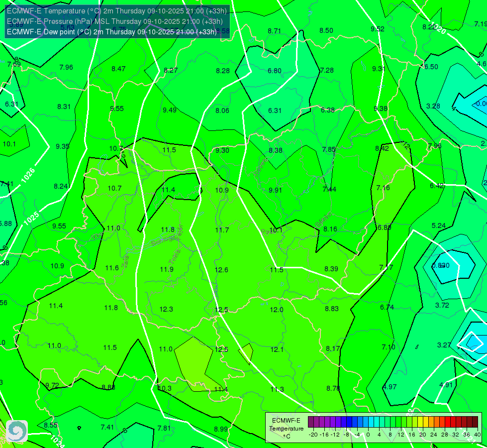This screenshot has width=487, height=448.
Task: Click the 8.38 temperature value
Action: 276,150
